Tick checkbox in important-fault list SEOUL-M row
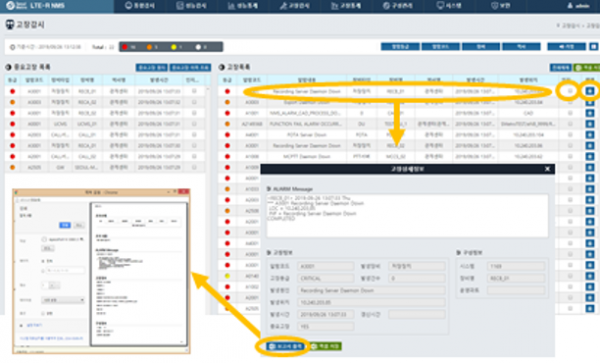The width and height of the screenshot is (600, 363). 194,167
